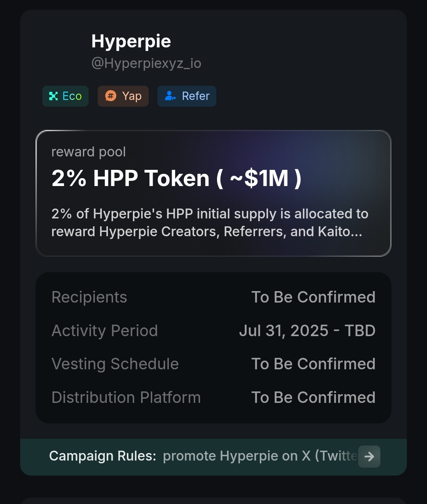Screen dimensions: 427x504
Task: Click the Eco tag network icon
Action: pyautogui.click(x=53, y=96)
